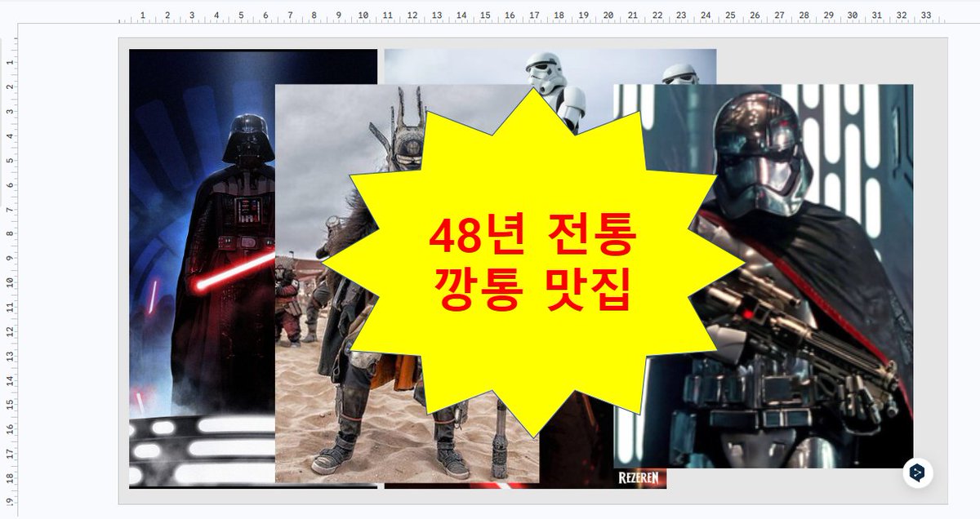
Task: Click the red text '깡통 맛집'
Action: point(533,291)
